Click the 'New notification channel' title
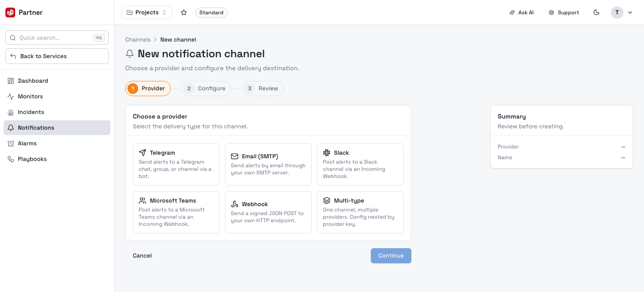 click(201, 54)
